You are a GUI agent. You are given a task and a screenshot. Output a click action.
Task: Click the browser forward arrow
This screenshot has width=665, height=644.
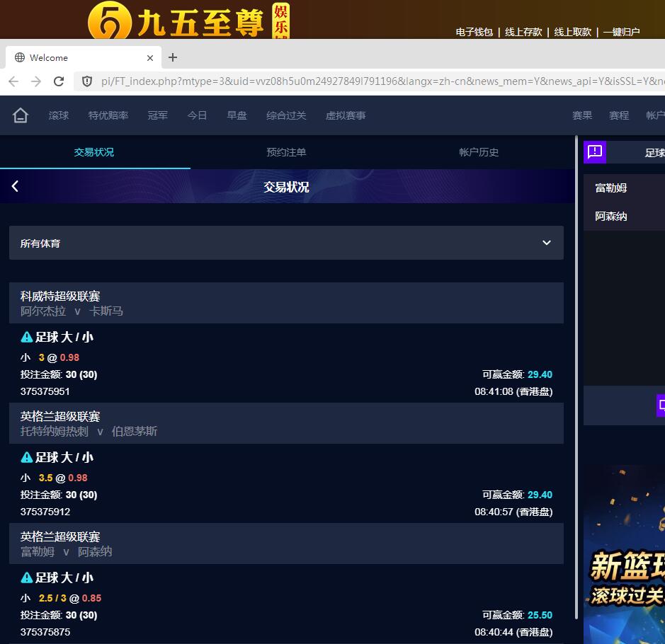[36, 81]
